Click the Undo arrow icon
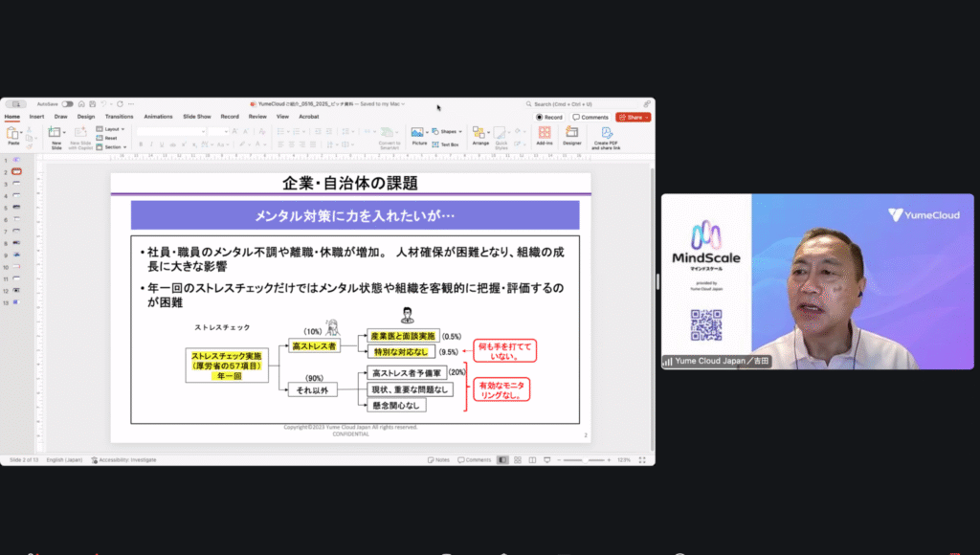The image size is (980, 555). tap(103, 104)
